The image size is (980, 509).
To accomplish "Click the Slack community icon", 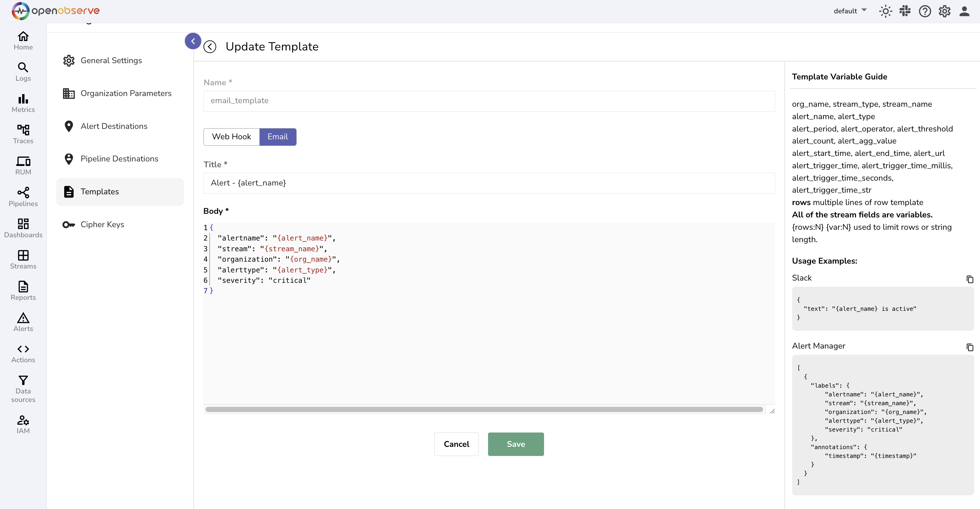I will 905,11.
